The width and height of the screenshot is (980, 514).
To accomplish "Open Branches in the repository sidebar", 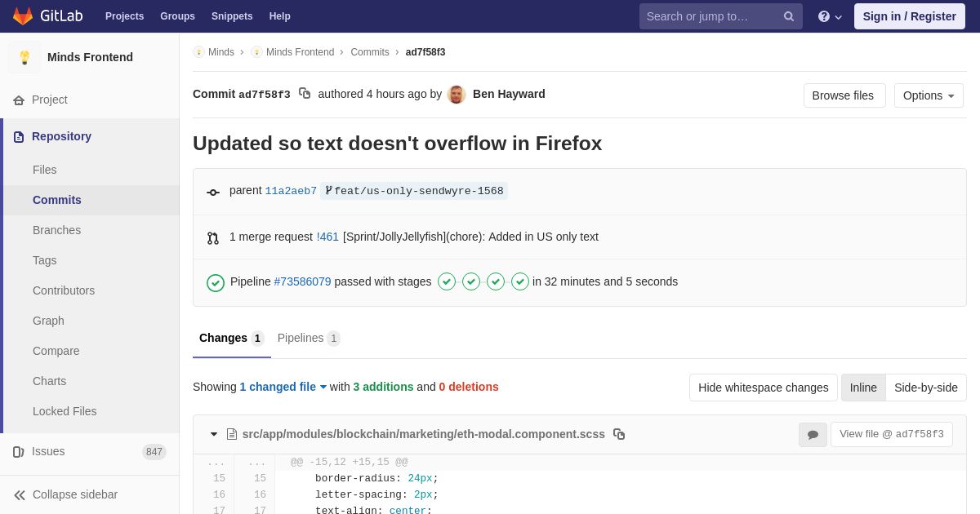I will (x=56, y=230).
